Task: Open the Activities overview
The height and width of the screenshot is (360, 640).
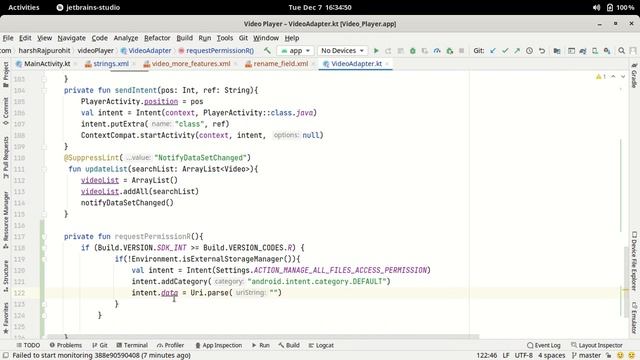Action: [24, 7]
